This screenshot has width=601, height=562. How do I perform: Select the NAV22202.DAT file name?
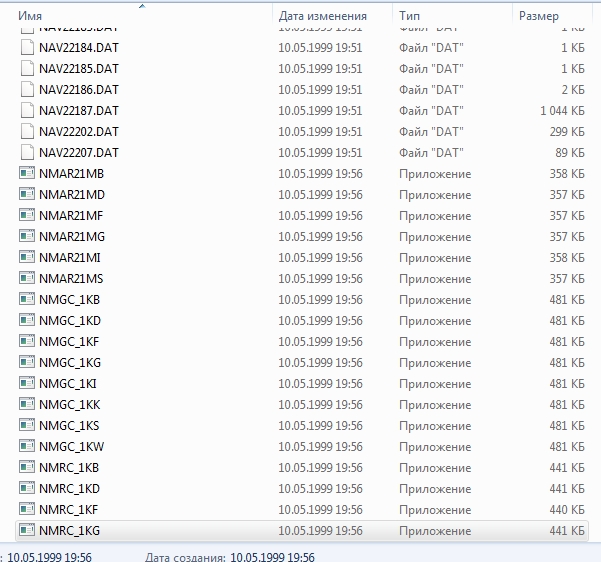click(x=79, y=132)
